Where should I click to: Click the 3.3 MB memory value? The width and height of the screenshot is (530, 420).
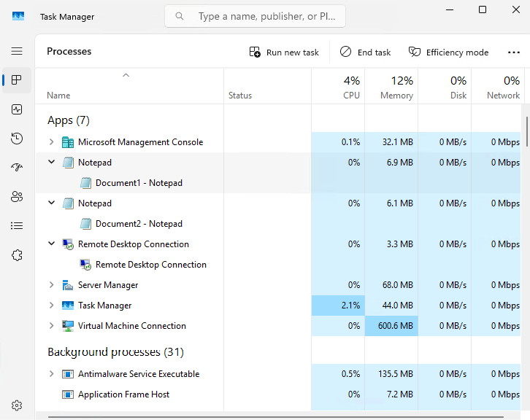[x=400, y=244]
